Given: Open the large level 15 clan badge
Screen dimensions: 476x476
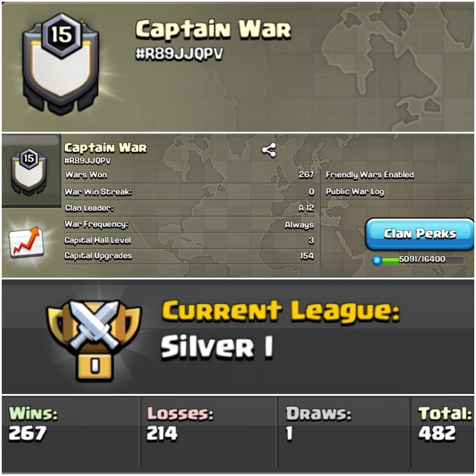Looking at the screenshot, I should tap(61, 64).
